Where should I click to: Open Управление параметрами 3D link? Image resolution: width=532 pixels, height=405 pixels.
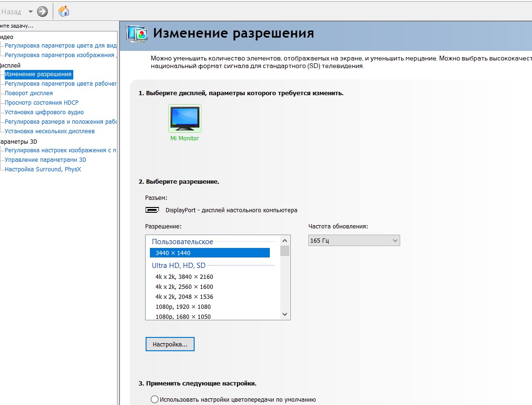(x=45, y=160)
